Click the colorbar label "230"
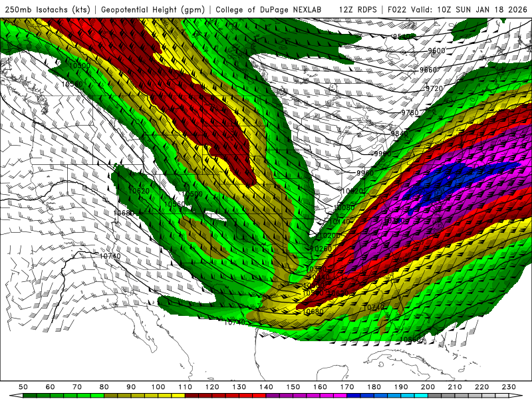Screen dimensions: 532x399 click(x=509, y=387)
